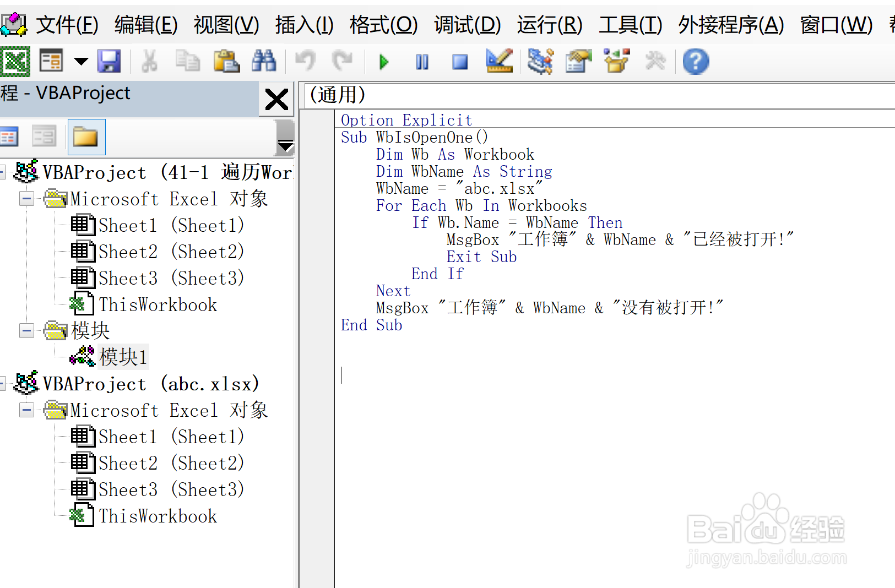Undo last edit icon

(x=305, y=61)
